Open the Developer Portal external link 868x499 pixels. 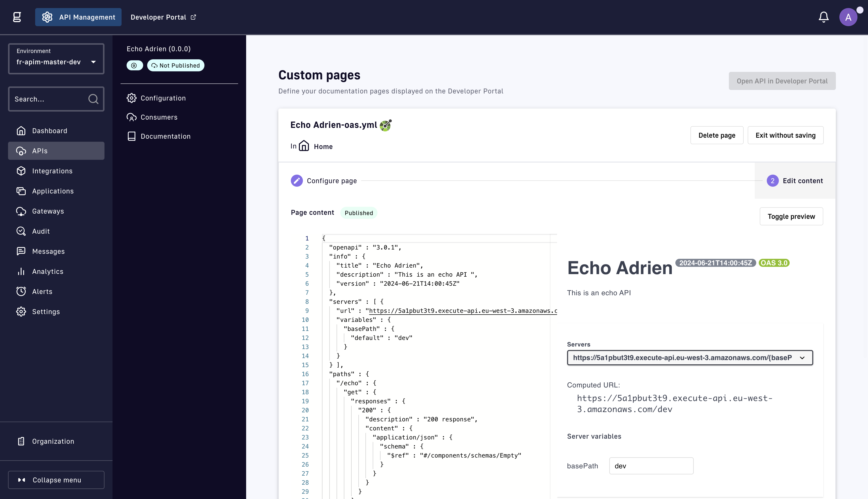tap(164, 17)
